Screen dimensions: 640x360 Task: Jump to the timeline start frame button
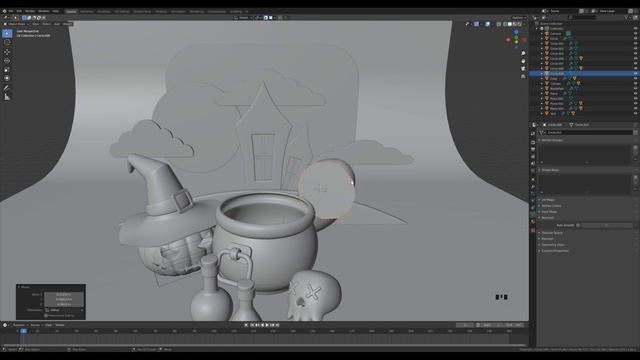252,325
